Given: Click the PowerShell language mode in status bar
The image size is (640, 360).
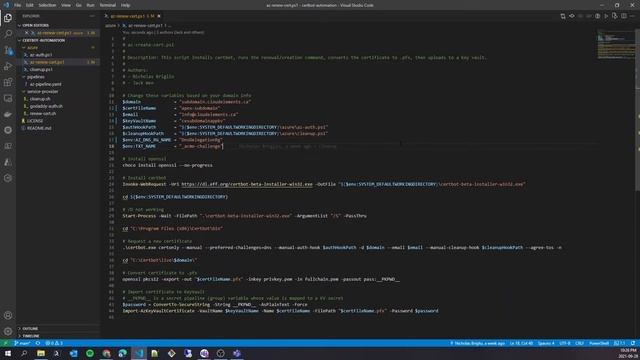Looking at the screenshot, I should tap(599, 343).
